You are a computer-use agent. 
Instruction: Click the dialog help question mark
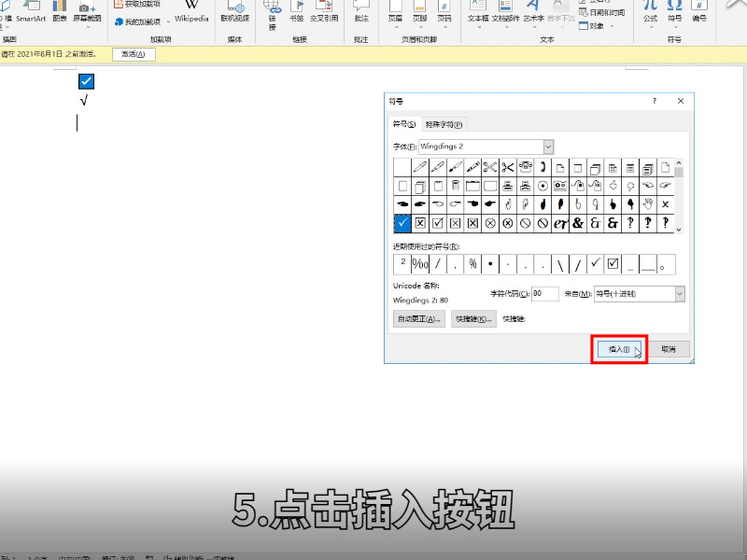655,101
